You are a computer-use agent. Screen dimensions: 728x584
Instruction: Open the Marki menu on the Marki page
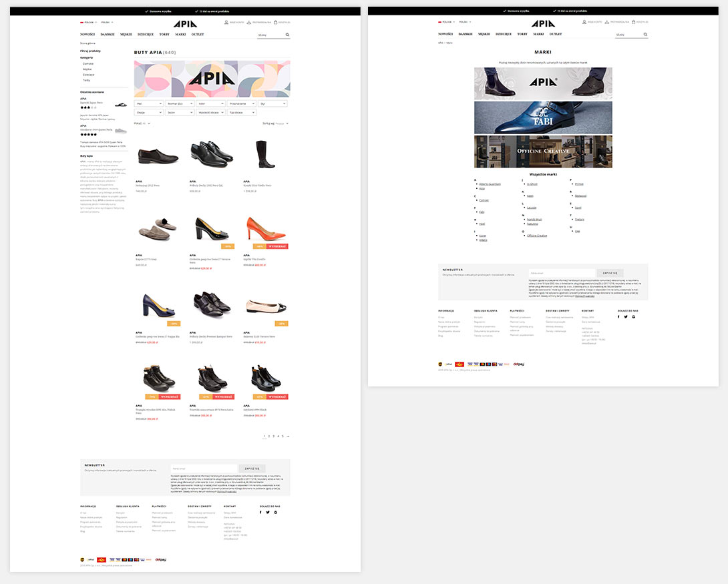[538, 34]
